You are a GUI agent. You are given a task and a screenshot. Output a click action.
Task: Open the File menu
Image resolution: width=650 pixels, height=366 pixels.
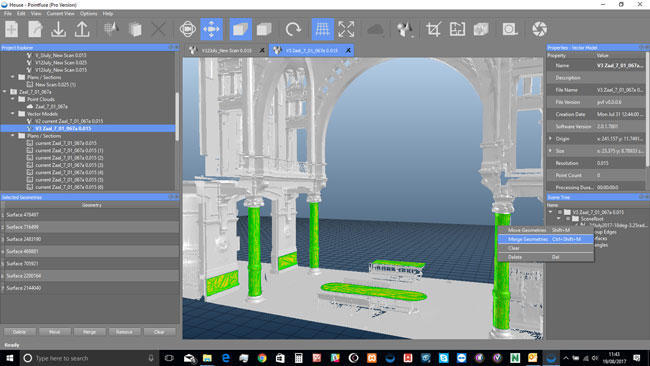click(7, 13)
